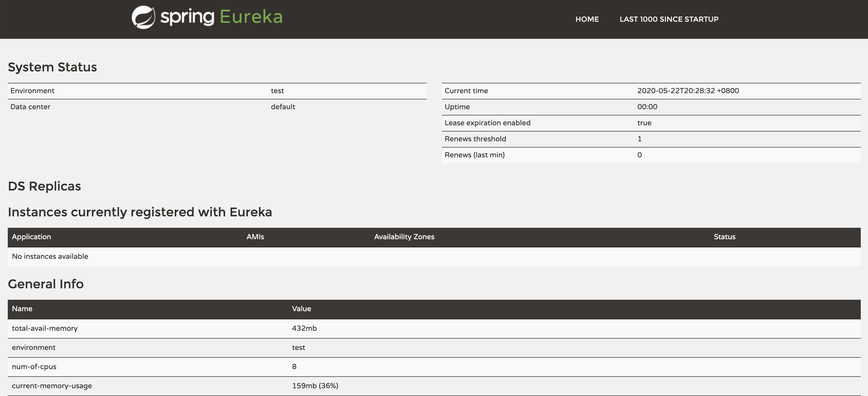868x396 pixels.
Task: Click the DS Replicas heading
Action: point(44,186)
